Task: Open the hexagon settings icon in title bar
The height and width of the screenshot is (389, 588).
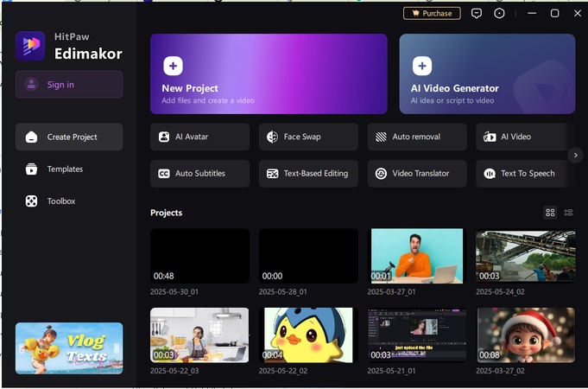Action: tap(499, 14)
